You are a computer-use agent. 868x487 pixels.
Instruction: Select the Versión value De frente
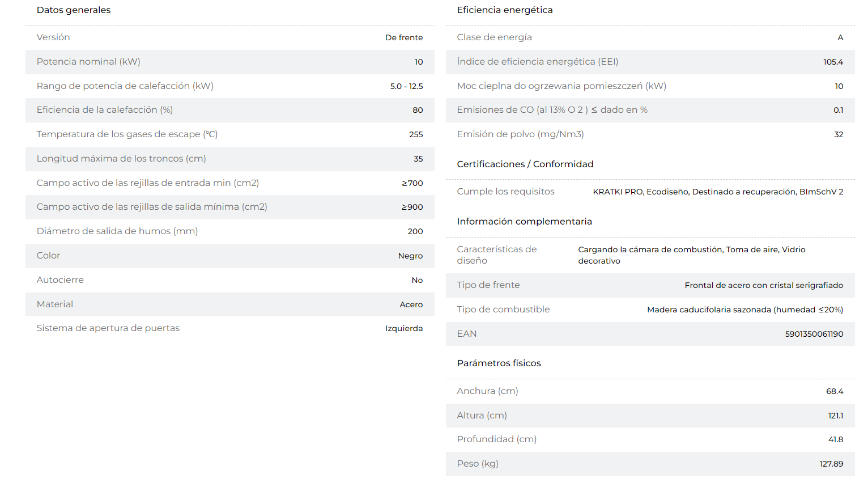click(x=404, y=37)
